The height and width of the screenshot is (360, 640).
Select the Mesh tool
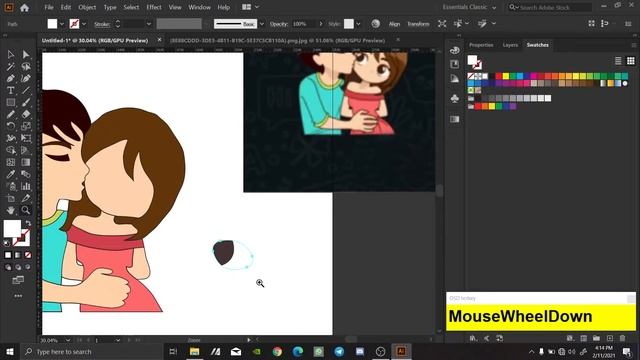pyautogui.click(x=11, y=162)
